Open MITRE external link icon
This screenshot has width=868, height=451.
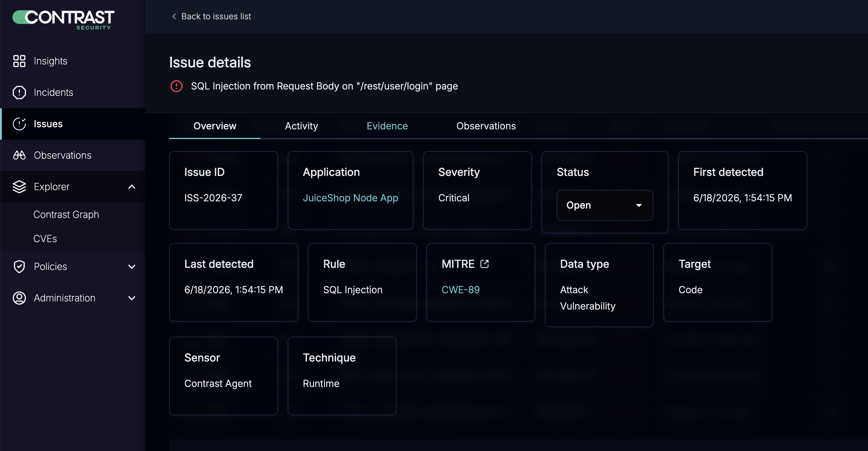point(484,264)
